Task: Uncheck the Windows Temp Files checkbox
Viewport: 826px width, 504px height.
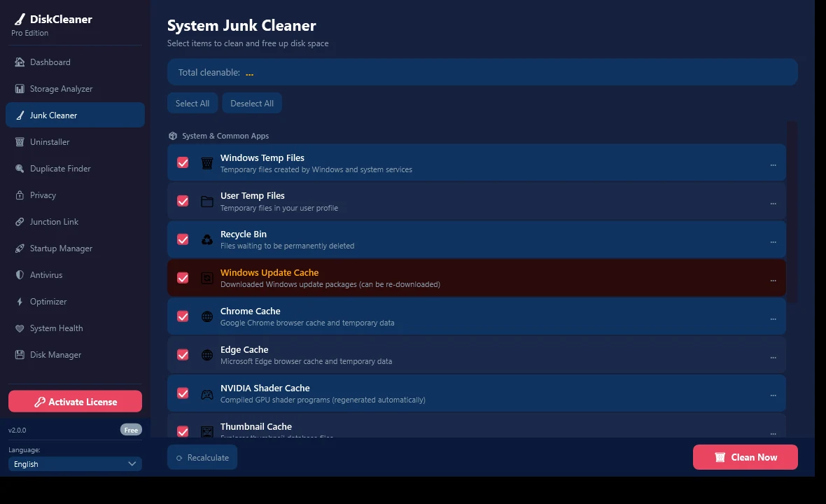Action: 183,162
